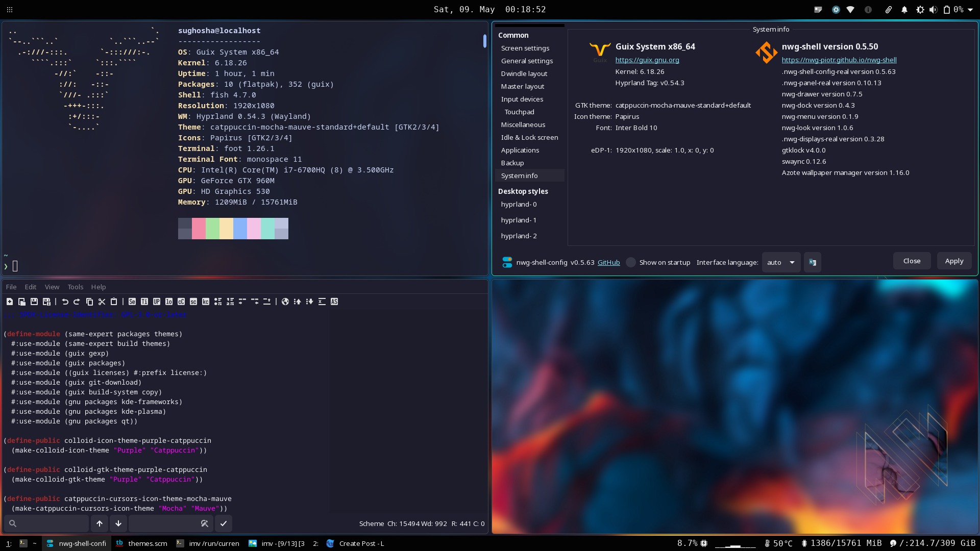980x551 pixels.
Task: Click the Wi-Fi icon in top panel
Action: coord(850,10)
